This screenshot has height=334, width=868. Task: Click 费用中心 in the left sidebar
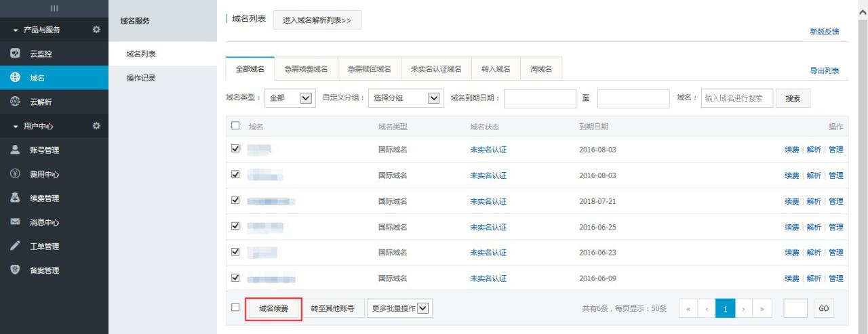[44, 174]
